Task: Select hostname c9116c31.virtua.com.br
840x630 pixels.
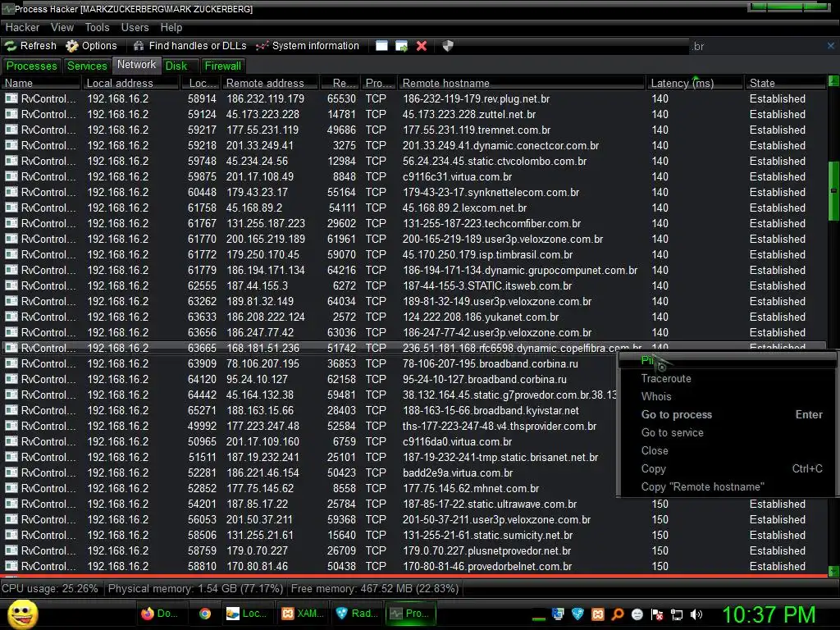Action: (458, 176)
